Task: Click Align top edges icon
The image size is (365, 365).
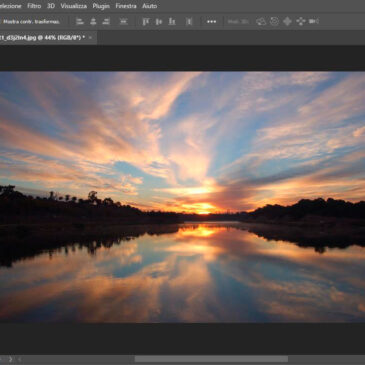Action: 146,22
